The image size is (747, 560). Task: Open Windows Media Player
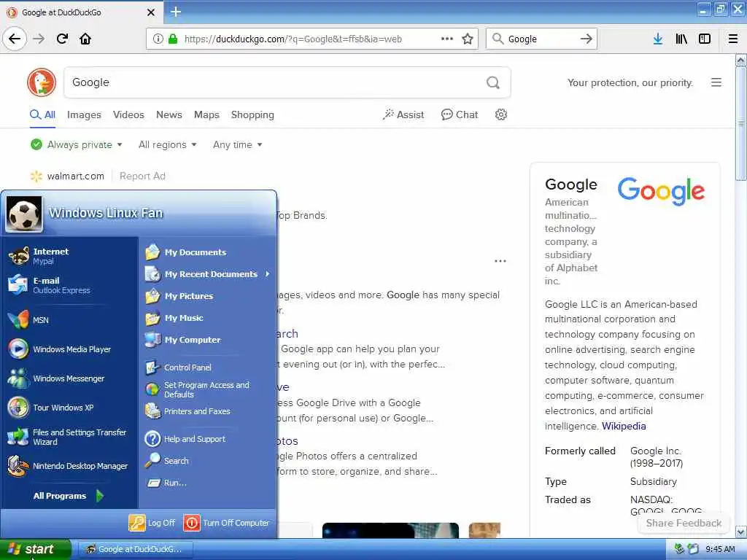coord(69,349)
